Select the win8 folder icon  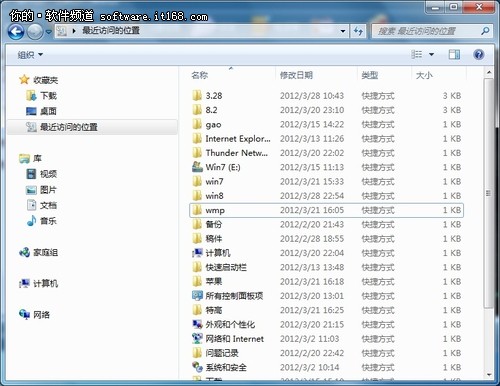click(197, 196)
